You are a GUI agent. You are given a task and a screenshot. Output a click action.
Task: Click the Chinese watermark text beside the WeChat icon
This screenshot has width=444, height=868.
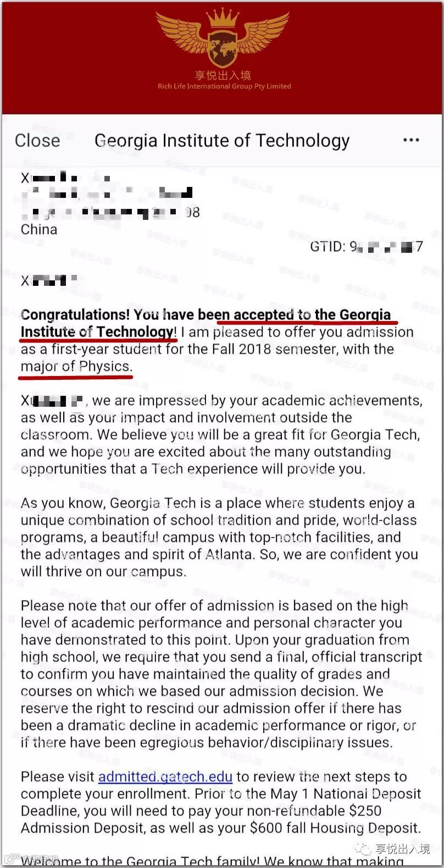402,849
